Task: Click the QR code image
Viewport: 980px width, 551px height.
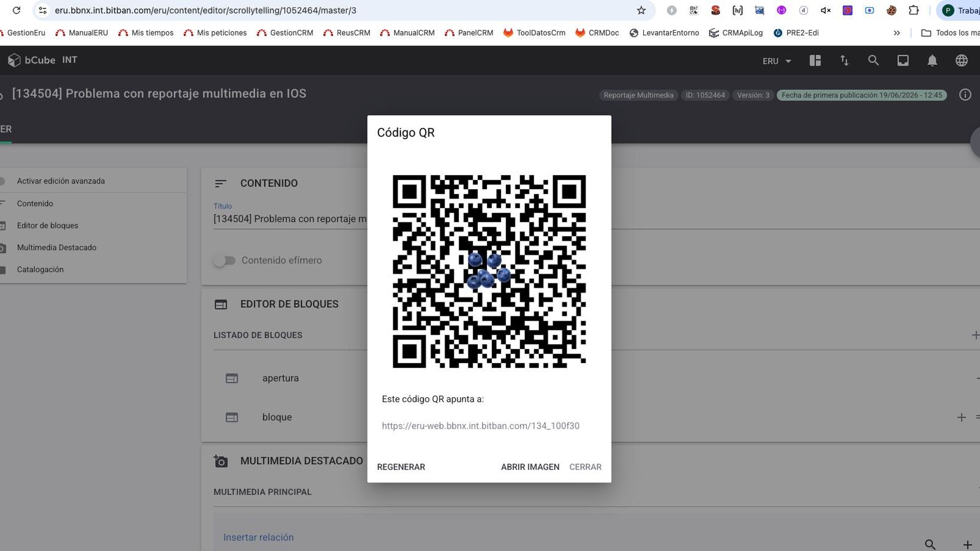Action: point(489,271)
